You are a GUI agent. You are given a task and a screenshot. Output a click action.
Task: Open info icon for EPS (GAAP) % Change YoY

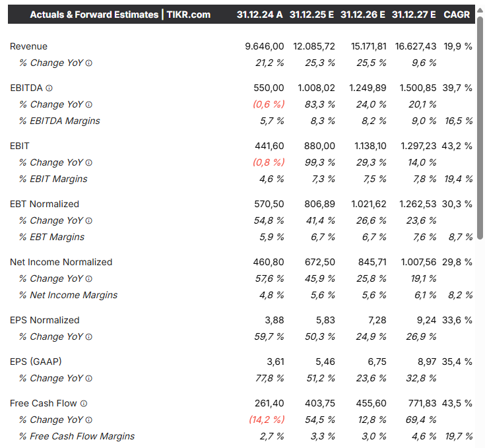(89, 378)
